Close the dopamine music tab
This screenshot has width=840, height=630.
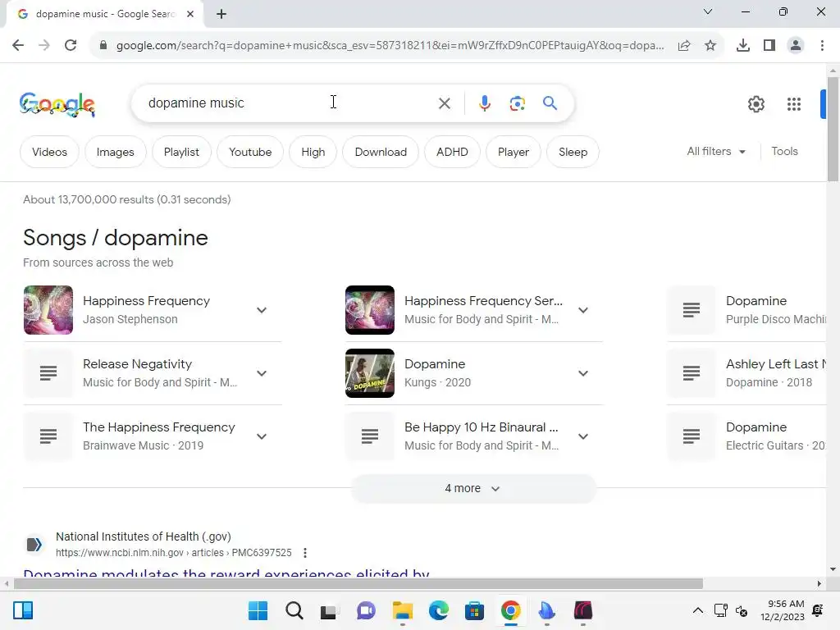190,14
